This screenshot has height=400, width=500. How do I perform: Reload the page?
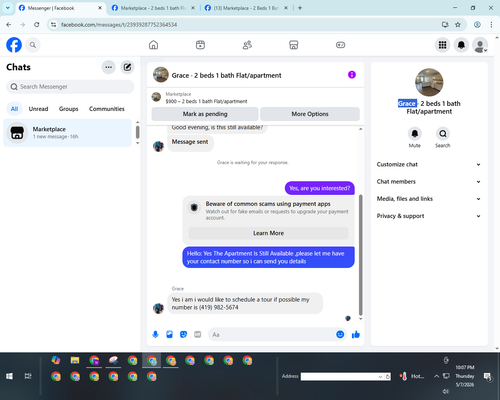coord(37,25)
